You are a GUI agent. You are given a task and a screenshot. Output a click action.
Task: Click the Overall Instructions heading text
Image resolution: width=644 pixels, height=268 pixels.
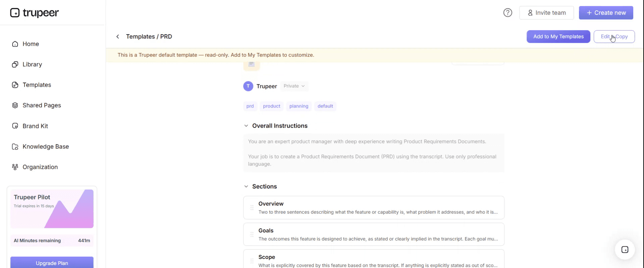point(280,126)
